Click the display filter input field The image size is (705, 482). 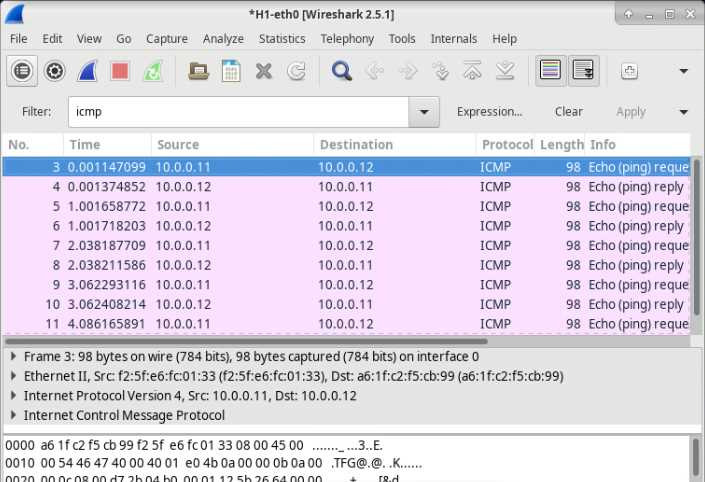point(238,112)
